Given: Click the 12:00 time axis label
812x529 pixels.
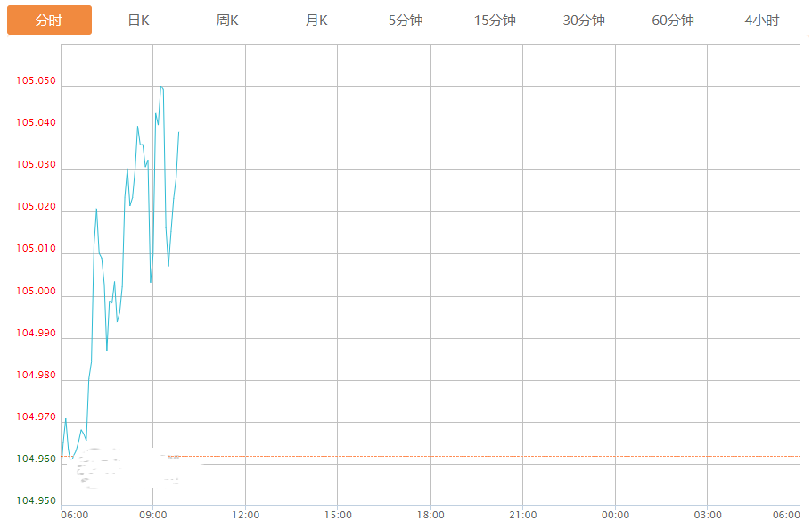Looking at the screenshot, I should click(x=246, y=516).
